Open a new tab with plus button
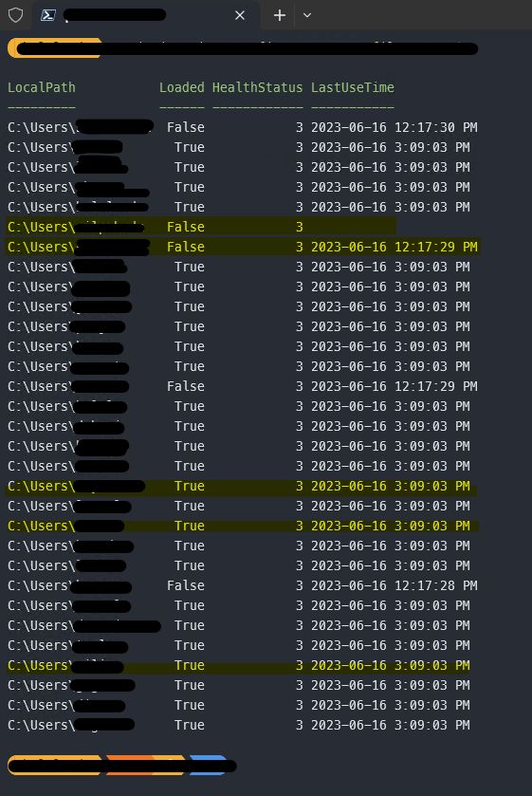The height and width of the screenshot is (796, 532). coord(280,16)
